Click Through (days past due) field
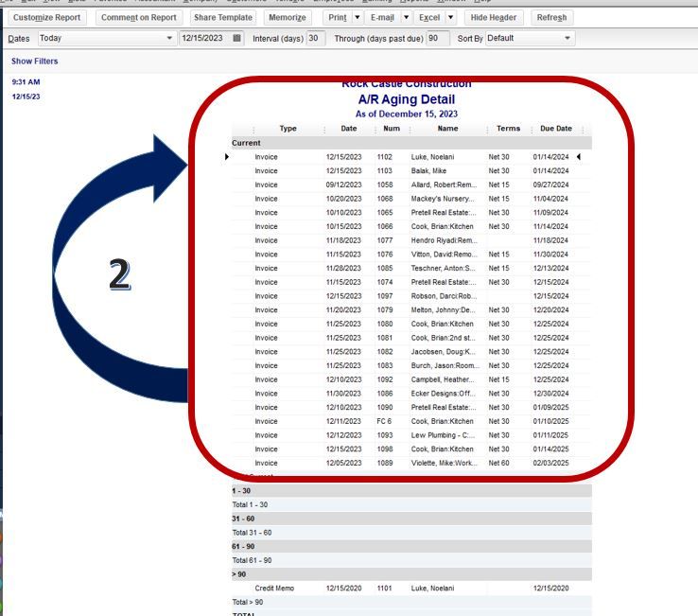The height and width of the screenshot is (616, 698). pyautogui.click(x=438, y=38)
